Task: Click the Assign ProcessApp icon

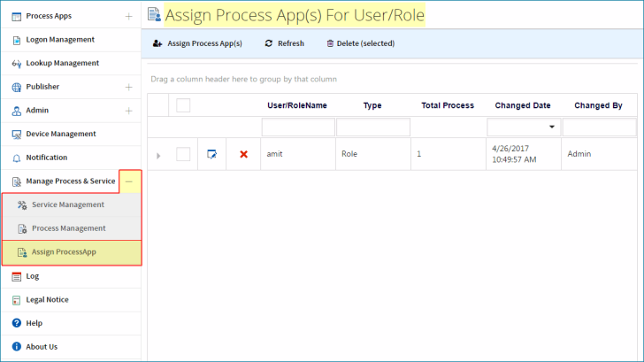Action: point(22,252)
